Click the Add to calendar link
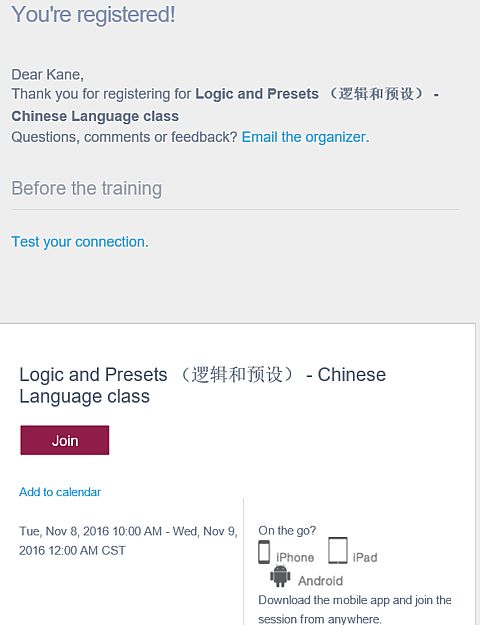This screenshot has width=480, height=625. coord(60,492)
